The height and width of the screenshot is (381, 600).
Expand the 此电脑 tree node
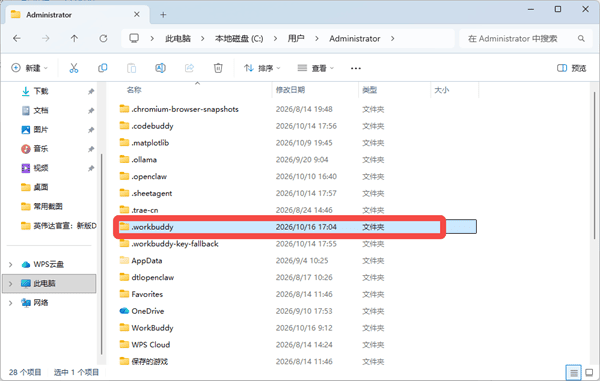coord(11,283)
